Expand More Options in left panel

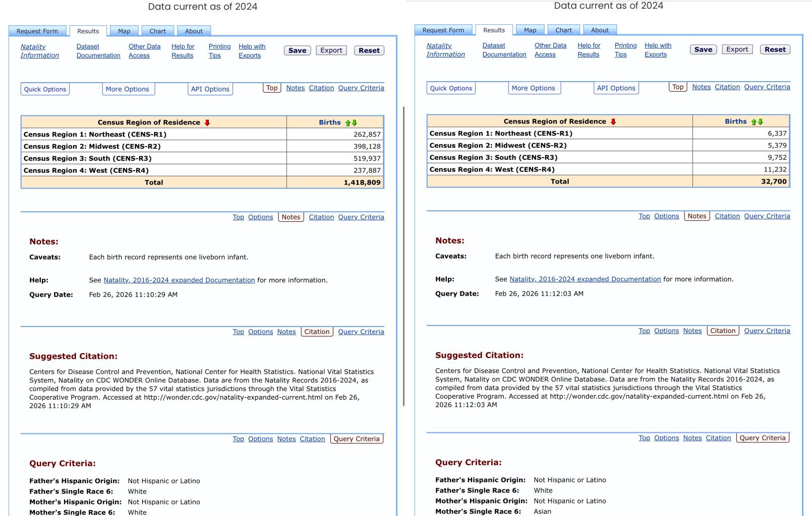[x=128, y=89]
